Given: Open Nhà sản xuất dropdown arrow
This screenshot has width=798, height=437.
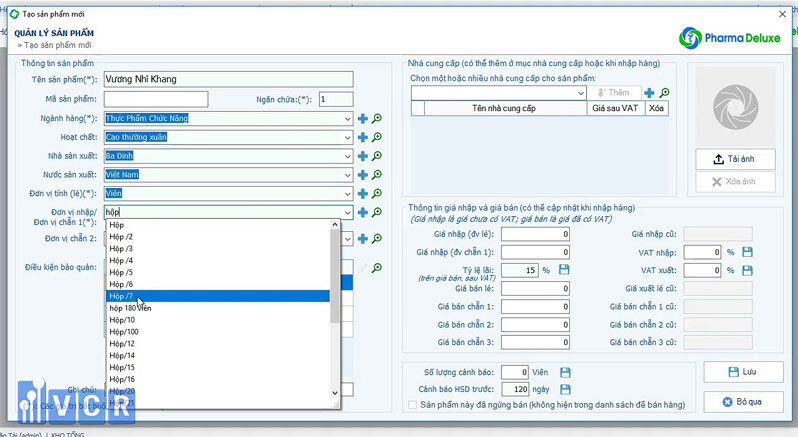Looking at the screenshot, I should (348, 156).
